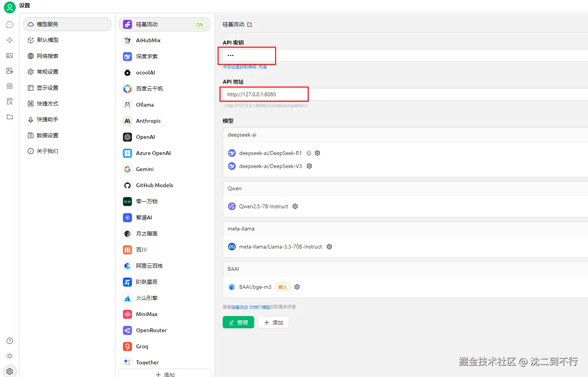This screenshot has height=377, width=588.
Task: Select 快捷方式 settings menu
Action: 67,104
